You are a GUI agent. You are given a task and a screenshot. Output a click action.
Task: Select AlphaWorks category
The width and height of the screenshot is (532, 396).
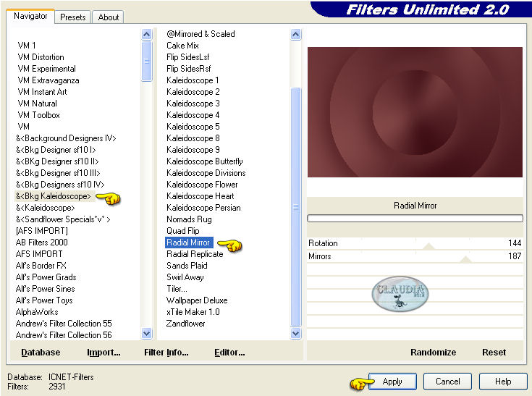pyautogui.click(x=37, y=312)
